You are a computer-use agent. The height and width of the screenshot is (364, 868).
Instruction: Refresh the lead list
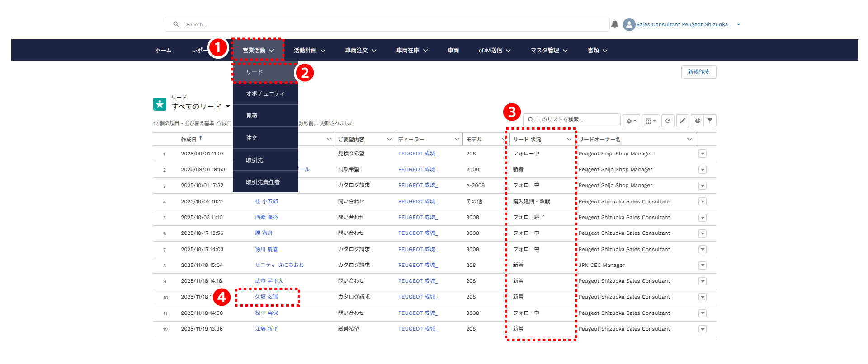pyautogui.click(x=668, y=121)
